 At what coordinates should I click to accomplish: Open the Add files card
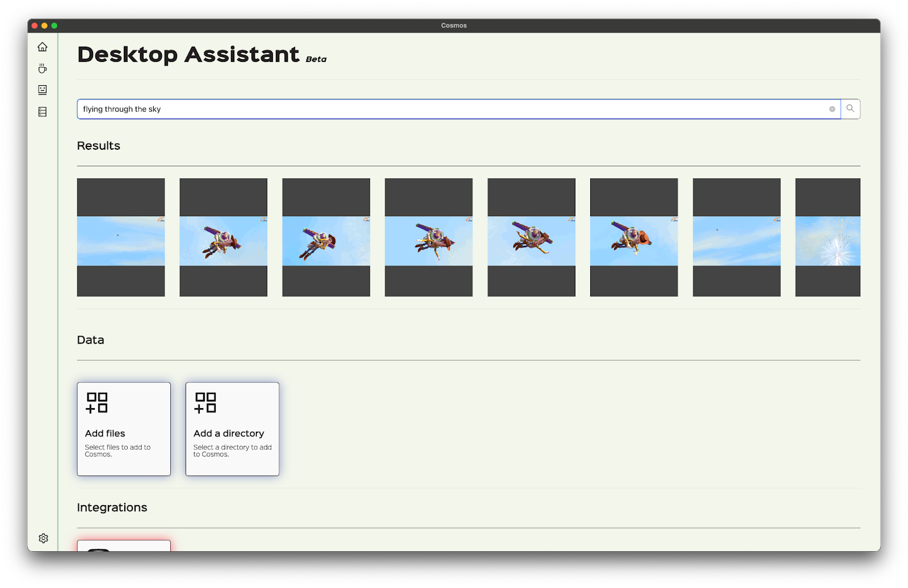point(124,429)
